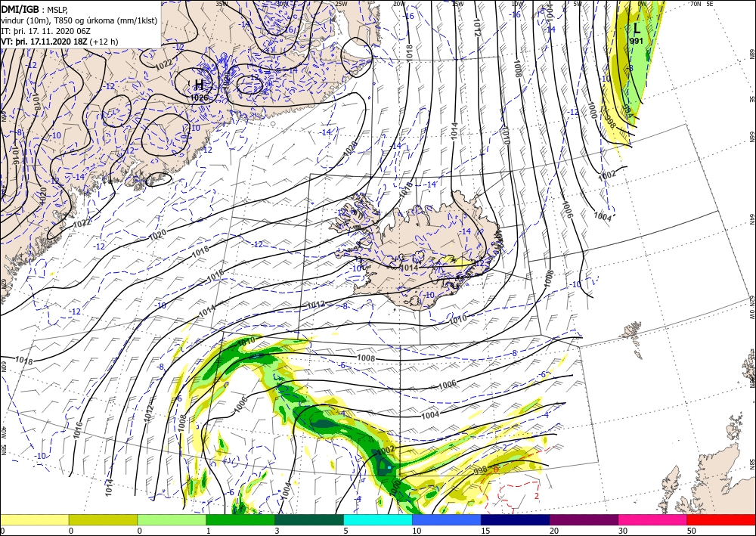Pick the cyan 5–10 mm legend swatch

378,519
